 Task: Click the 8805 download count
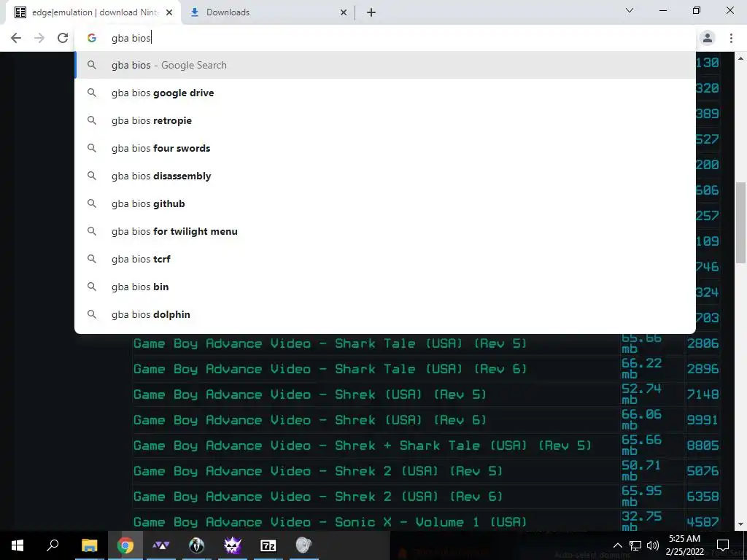(x=703, y=446)
